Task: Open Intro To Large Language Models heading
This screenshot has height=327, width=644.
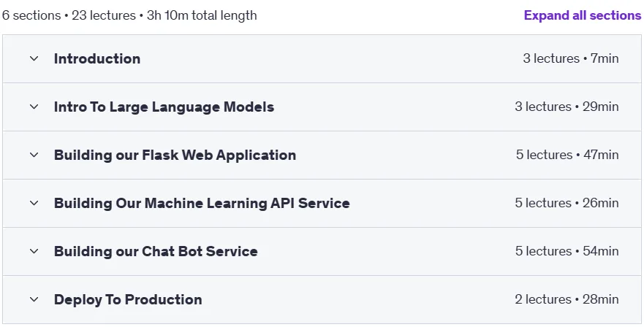Action: click(164, 107)
